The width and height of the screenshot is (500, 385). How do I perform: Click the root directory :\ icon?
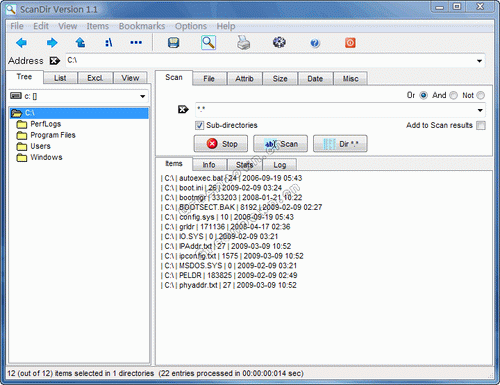click(x=109, y=43)
